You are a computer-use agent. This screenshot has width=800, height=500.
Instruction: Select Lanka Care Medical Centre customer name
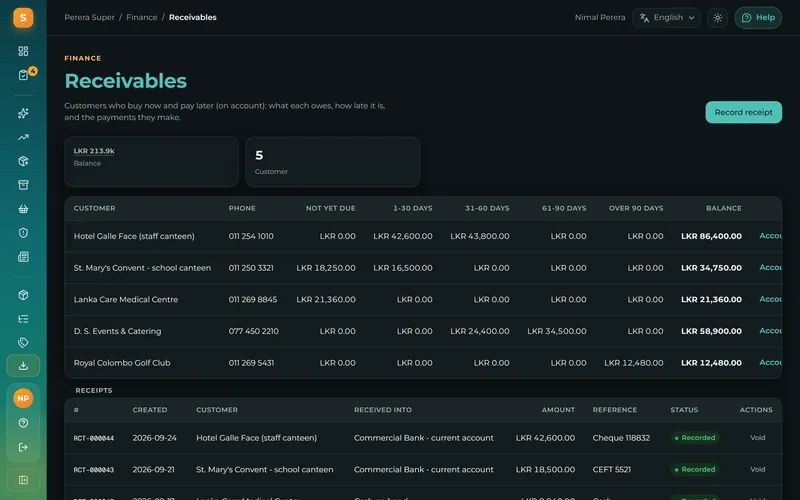pyautogui.click(x=126, y=299)
